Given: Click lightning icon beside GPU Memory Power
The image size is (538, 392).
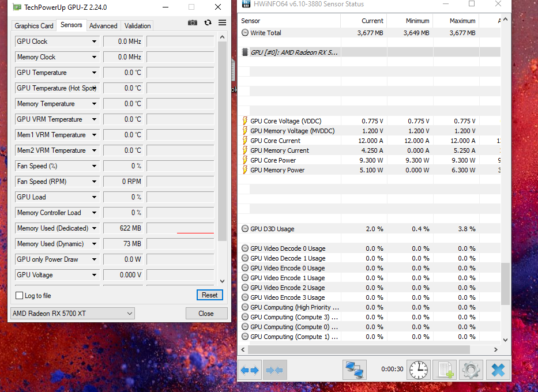Looking at the screenshot, I should tap(245, 169).
